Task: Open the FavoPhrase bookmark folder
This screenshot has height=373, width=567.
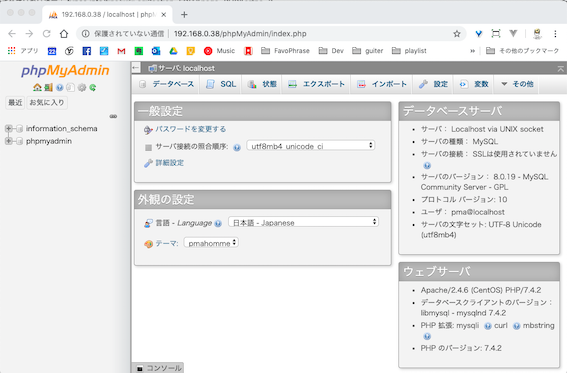Action: 285,51
